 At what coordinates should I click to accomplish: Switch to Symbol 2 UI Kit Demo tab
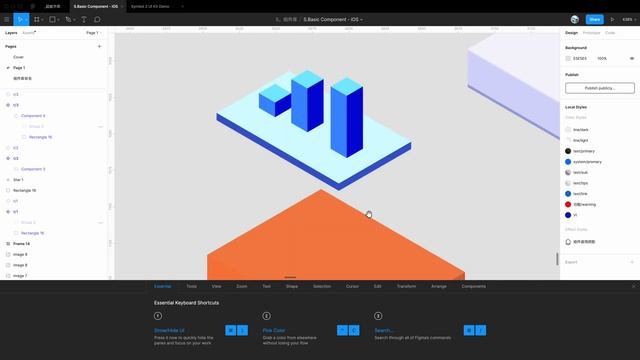click(x=150, y=7)
